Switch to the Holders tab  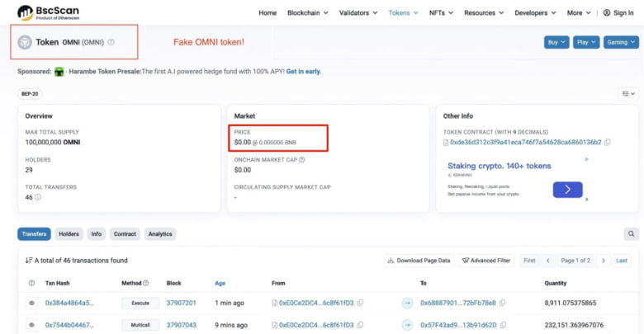tap(69, 234)
